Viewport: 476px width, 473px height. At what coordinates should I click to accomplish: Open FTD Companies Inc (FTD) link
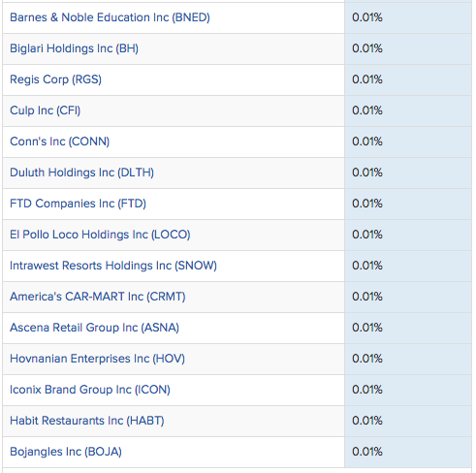tap(78, 204)
